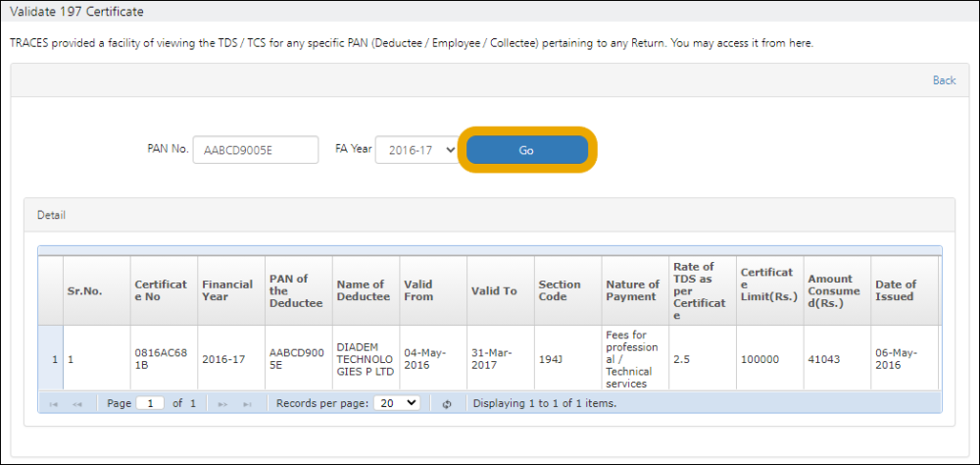980x465 pixels.
Task: Focus the PAN No. input field
Action: [256, 150]
